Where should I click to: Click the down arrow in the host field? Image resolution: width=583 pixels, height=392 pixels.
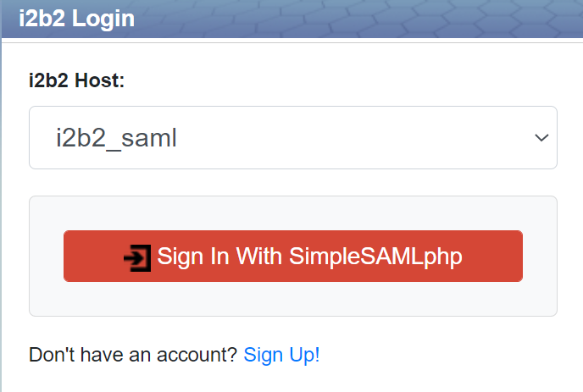pyautogui.click(x=541, y=138)
